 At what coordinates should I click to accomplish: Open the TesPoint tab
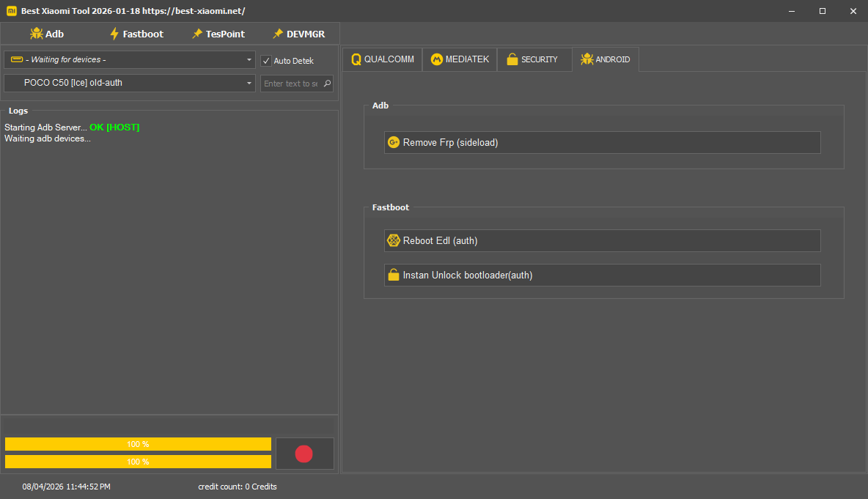[x=218, y=34]
